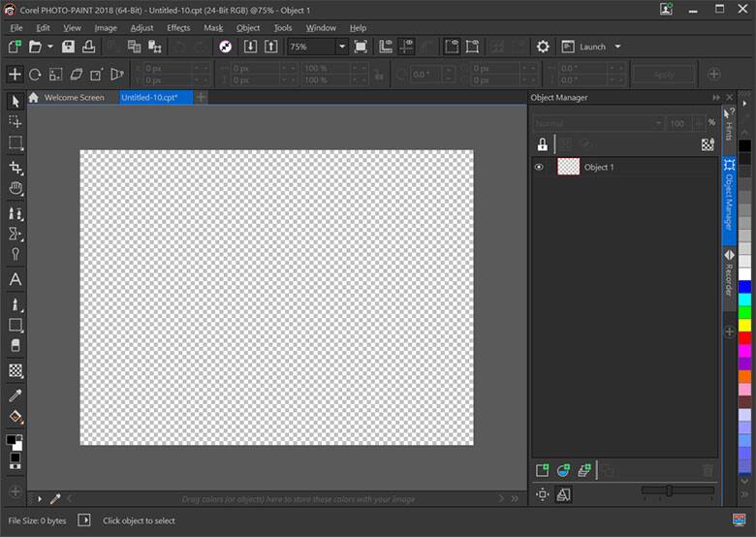Pick the red swatch in color palette

pos(744,338)
